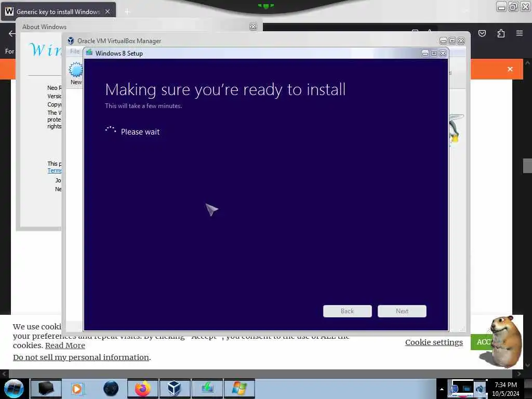Restore down the browser window at top right

[513, 6]
